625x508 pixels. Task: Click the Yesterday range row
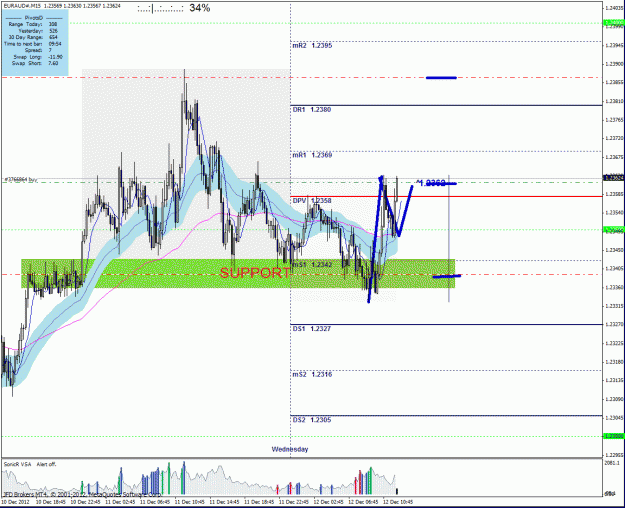[x=38, y=31]
